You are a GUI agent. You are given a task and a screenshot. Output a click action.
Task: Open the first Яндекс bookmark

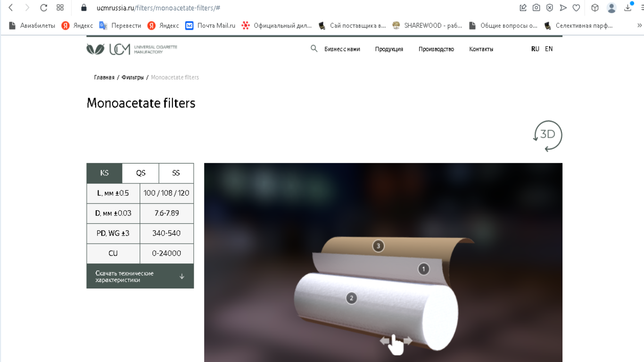coord(77,25)
